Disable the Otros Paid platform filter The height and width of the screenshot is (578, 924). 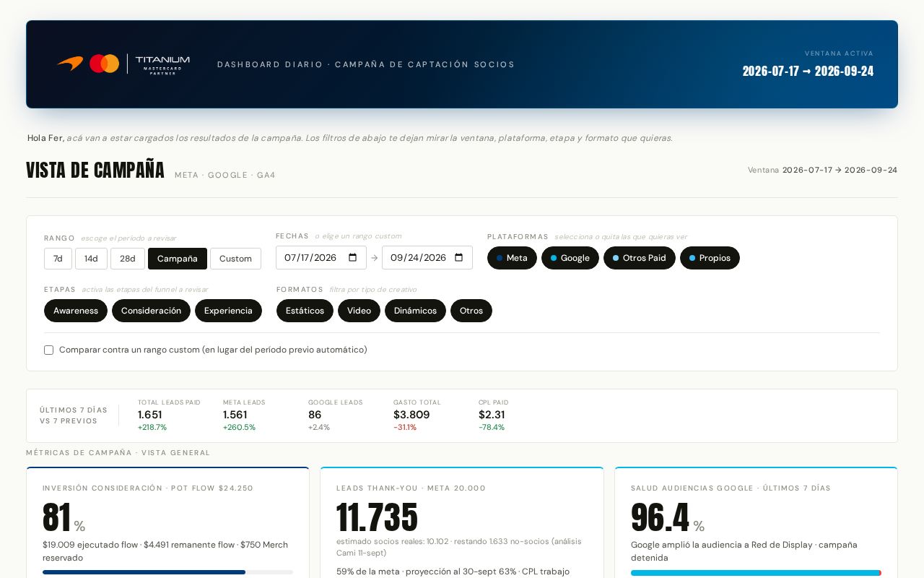[640, 258]
